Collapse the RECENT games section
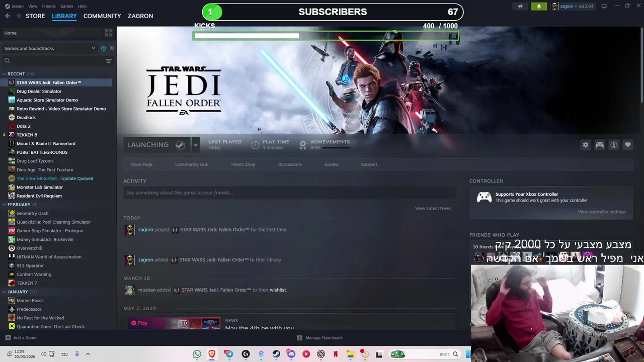Viewport: 644px width, 362px height. coord(4,74)
